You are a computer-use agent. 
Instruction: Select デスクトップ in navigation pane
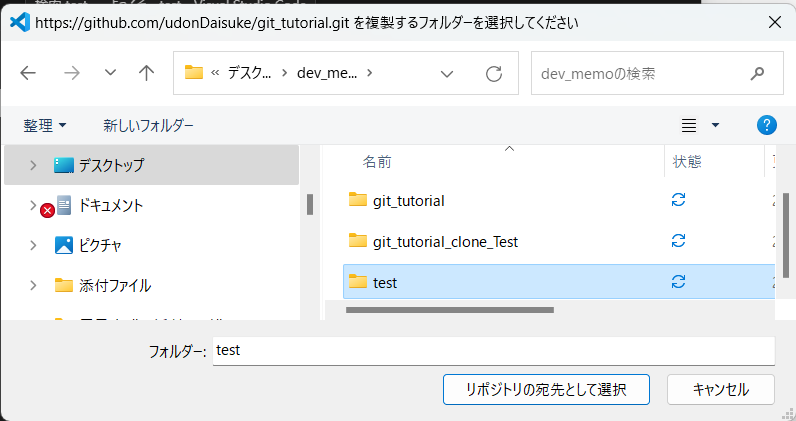151,165
